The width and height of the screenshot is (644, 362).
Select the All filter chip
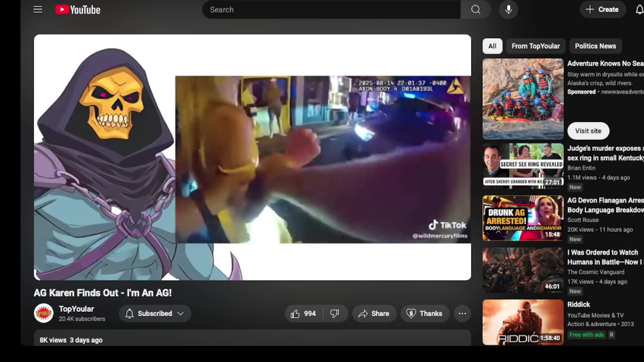pyautogui.click(x=492, y=46)
